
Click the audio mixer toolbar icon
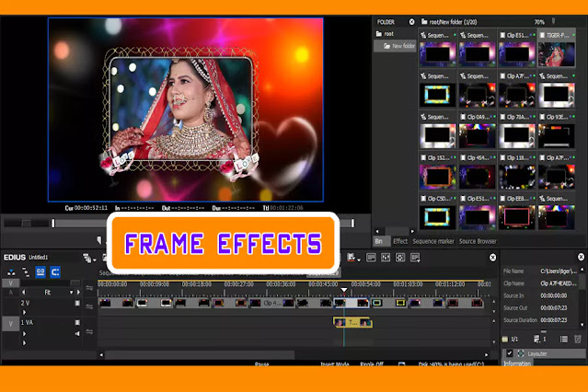pyautogui.click(x=386, y=258)
